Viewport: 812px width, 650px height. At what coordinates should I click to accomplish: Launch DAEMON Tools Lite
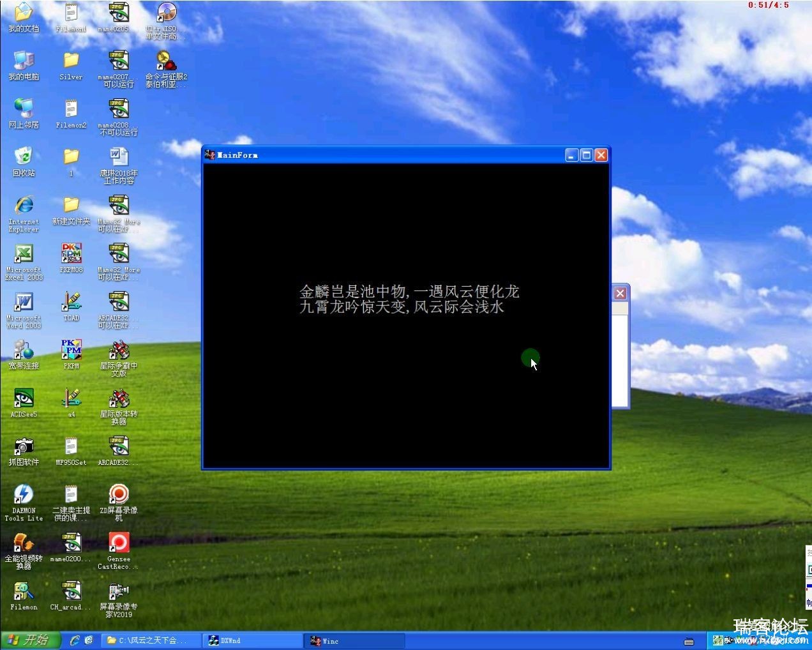click(24, 503)
